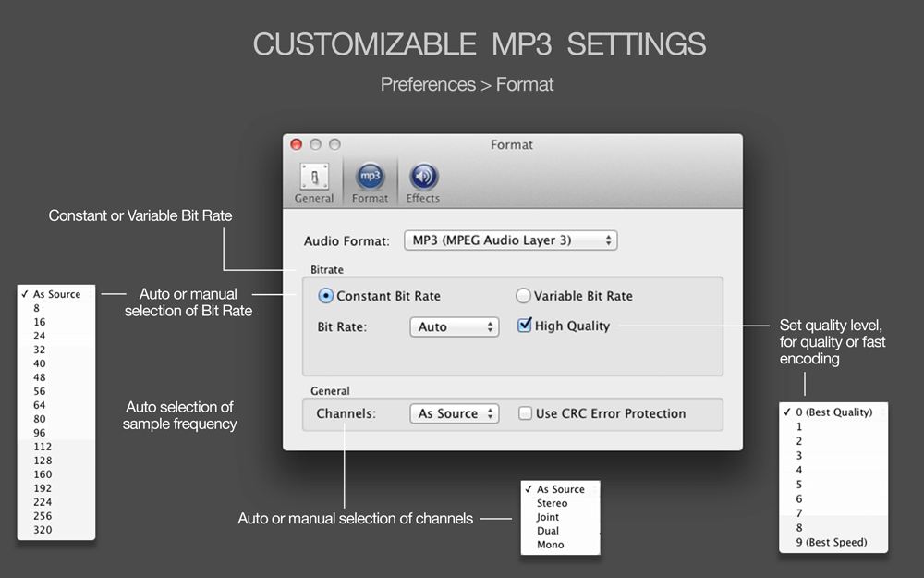Open the Channels As Source dropdown
Viewport: 924px width, 578px height.
[455, 413]
